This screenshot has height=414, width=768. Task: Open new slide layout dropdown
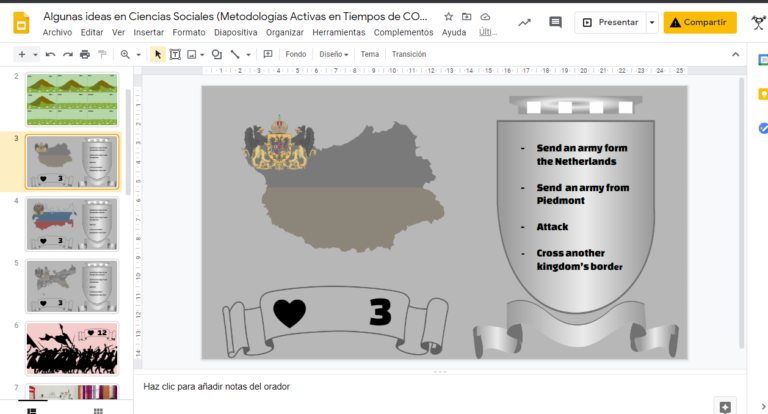[x=35, y=55]
